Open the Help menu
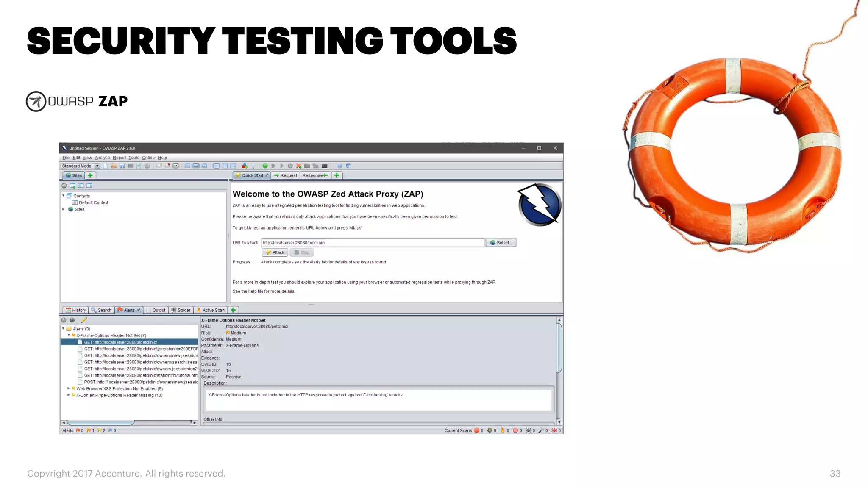 click(x=162, y=158)
